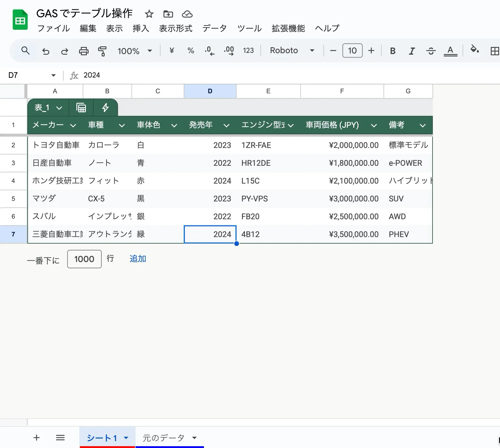Viewport: 500px width, 448px height.
Task: Toggle bold formatting
Action: [x=393, y=51]
